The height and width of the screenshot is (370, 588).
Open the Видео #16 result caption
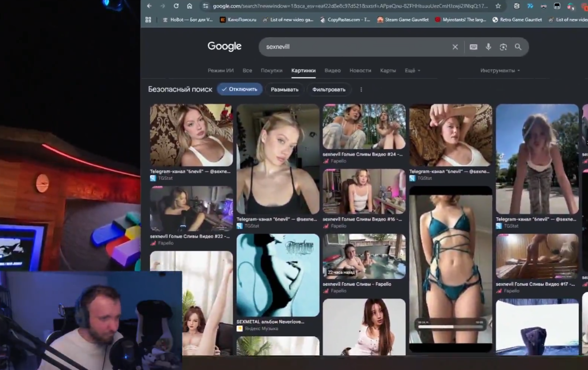coord(362,219)
